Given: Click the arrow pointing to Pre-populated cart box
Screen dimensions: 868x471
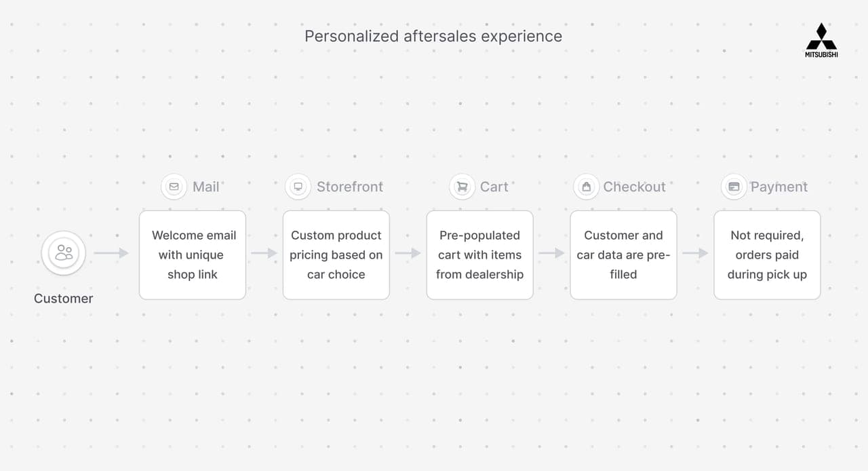Looking at the screenshot, I should 408,253.
